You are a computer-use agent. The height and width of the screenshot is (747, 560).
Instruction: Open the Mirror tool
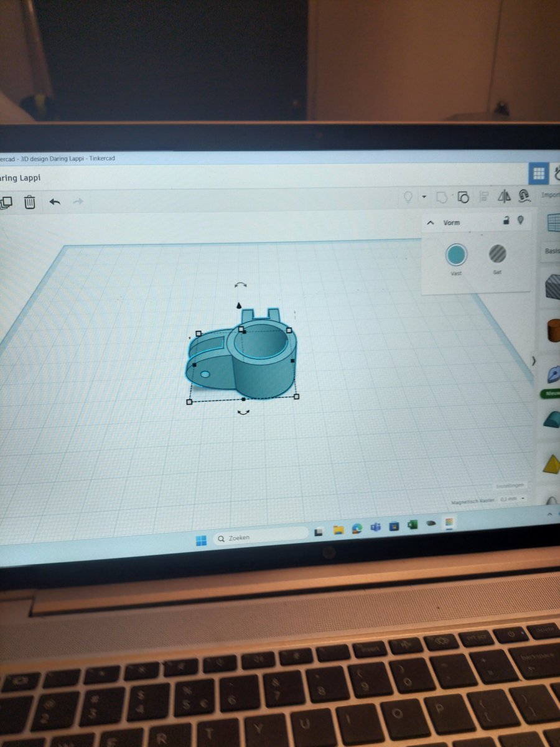[x=504, y=197]
